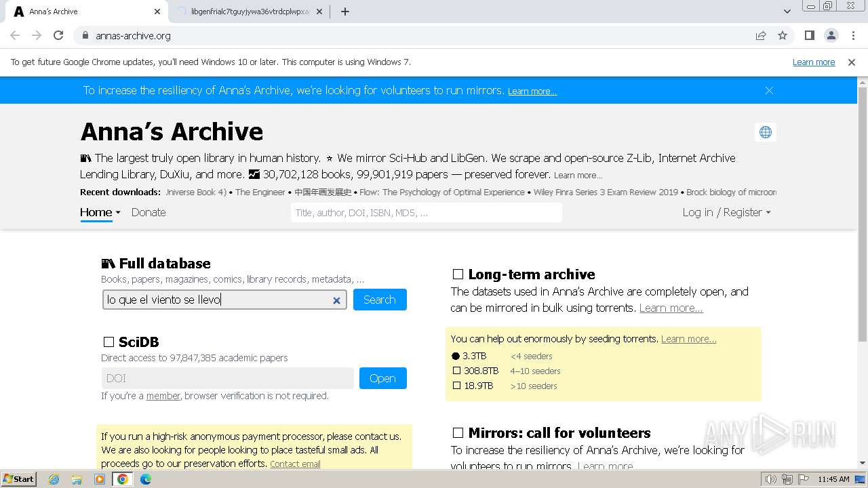This screenshot has height=488, width=868.
Task: Click the browser Back arrow
Action: click(15, 35)
